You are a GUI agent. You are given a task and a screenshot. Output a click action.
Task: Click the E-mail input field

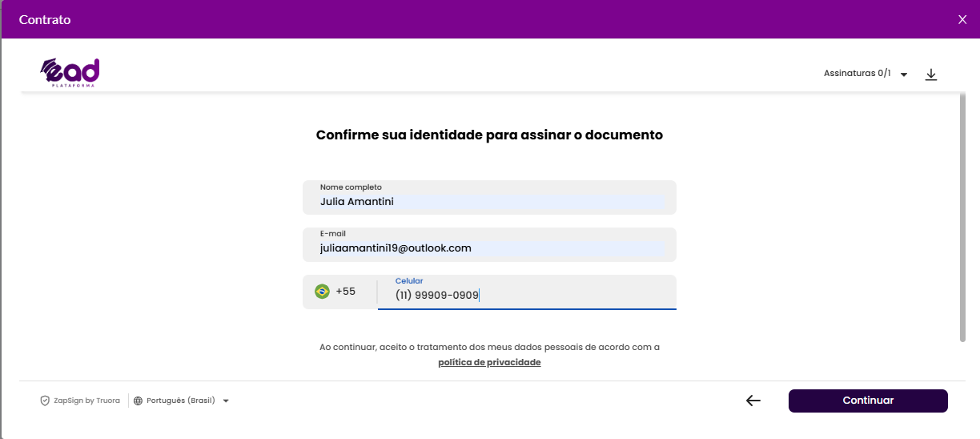(x=489, y=244)
